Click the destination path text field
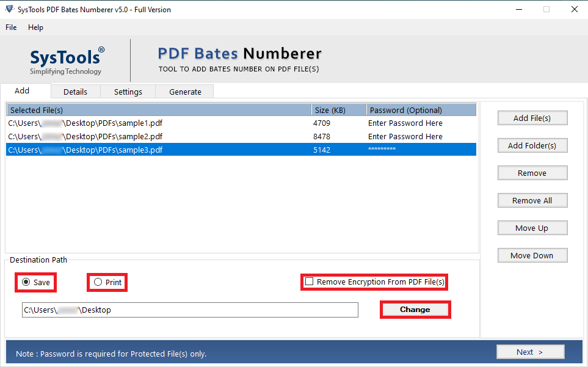 [190, 310]
